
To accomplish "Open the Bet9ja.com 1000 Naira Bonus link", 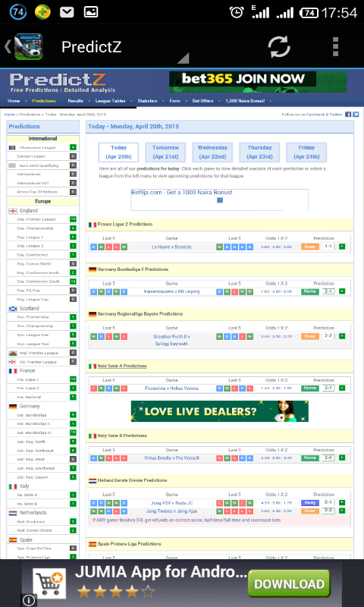I will (x=182, y=193).
